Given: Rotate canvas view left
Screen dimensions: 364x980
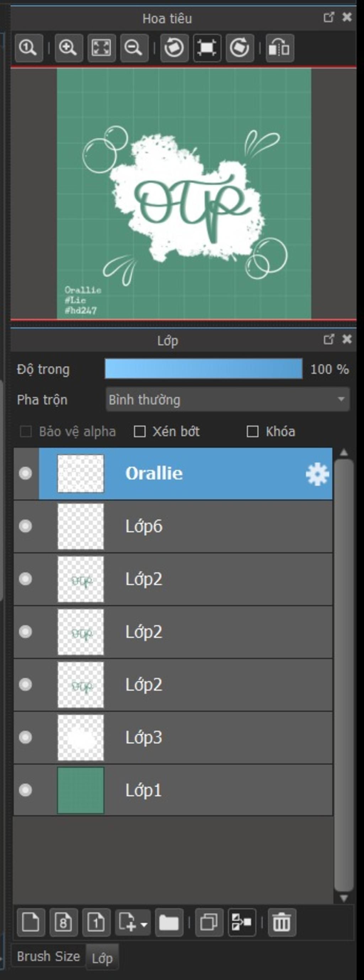Looking at the screenshot, I should [175, 48].
